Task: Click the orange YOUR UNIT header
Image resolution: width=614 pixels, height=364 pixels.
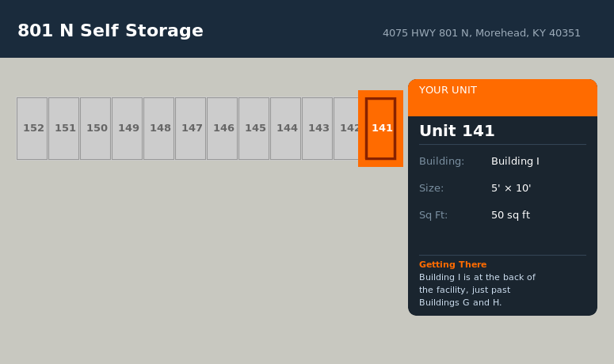Action: (x=502, y=97)
